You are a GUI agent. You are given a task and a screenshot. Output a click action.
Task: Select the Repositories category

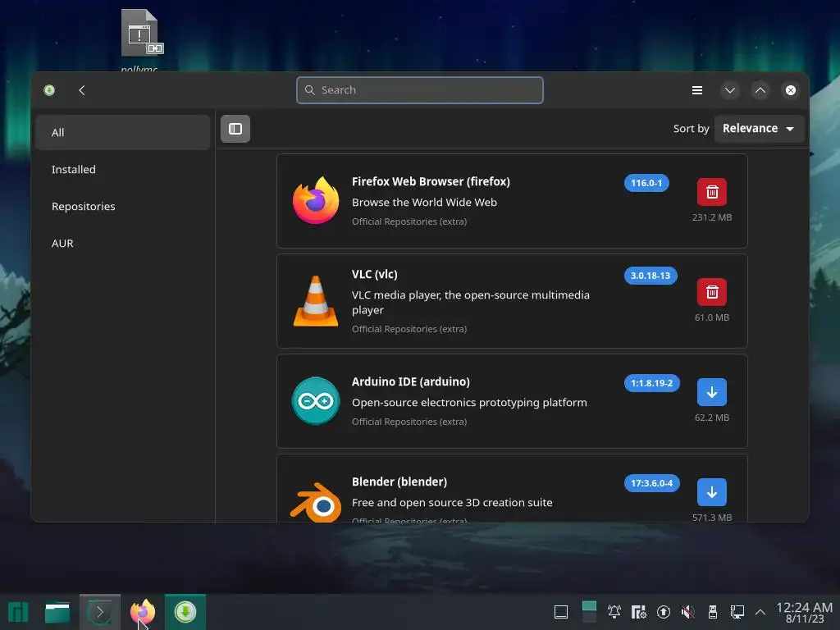(x=123, y=206)
